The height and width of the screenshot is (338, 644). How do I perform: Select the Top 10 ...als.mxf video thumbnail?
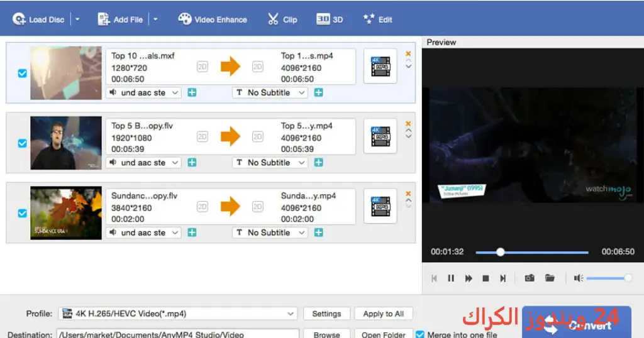coord(65,73)
